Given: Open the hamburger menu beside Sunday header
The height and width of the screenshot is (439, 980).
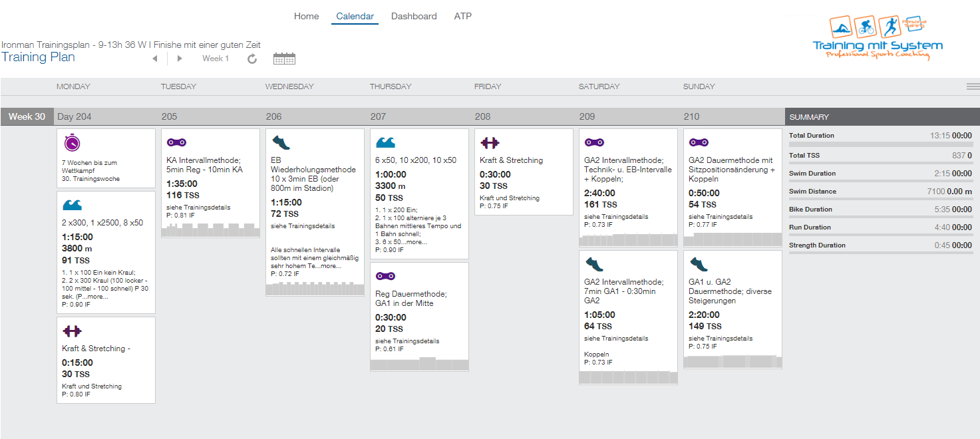Looking at the screenshot, I should click(x=973, y=86).
